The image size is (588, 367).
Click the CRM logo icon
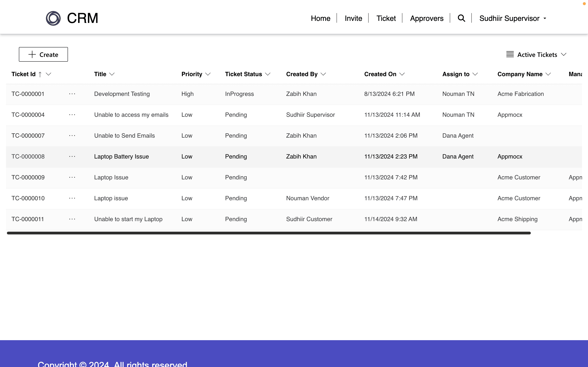coord(53,18)
